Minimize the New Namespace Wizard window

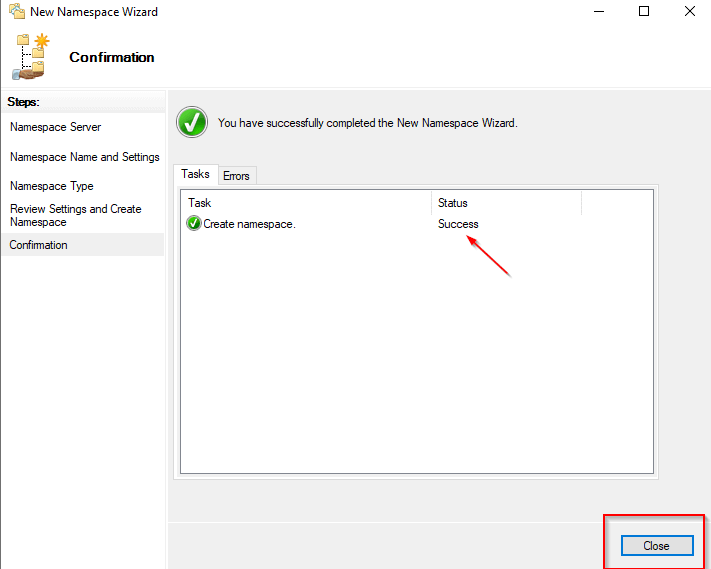pos(598,12)
